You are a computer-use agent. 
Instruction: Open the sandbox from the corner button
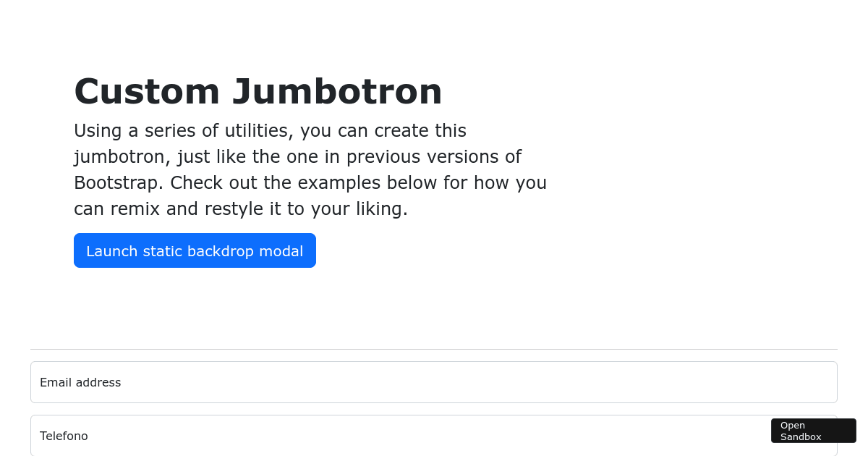(813, 430)
